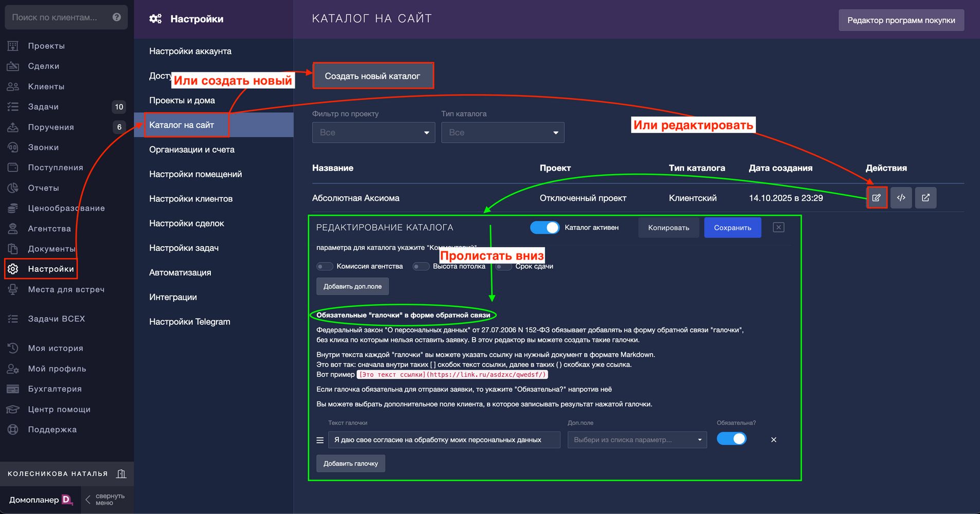Open the Тип каталога dropdown

(503, 133)
